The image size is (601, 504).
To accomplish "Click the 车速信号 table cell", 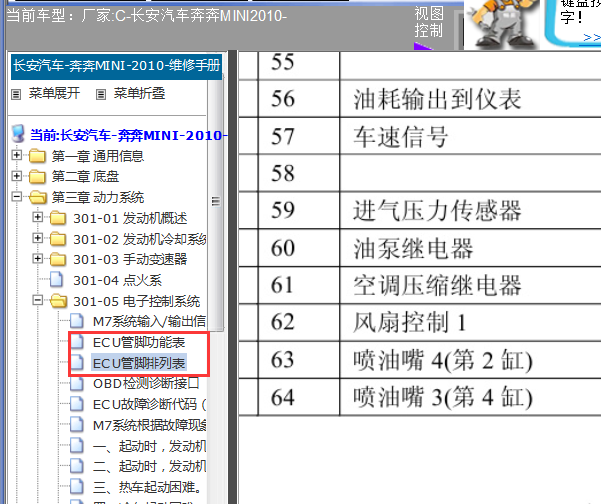I will click(x=470, y=136).
